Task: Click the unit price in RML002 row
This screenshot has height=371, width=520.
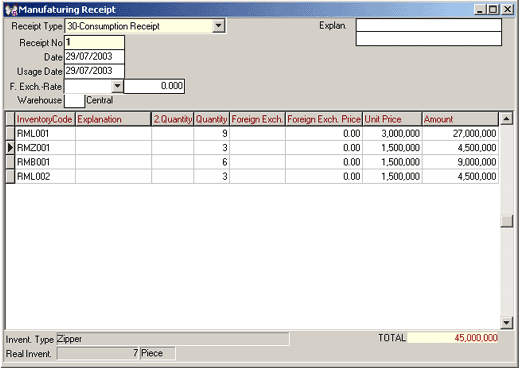Action: pyautogui.click(x=392, y=176)
